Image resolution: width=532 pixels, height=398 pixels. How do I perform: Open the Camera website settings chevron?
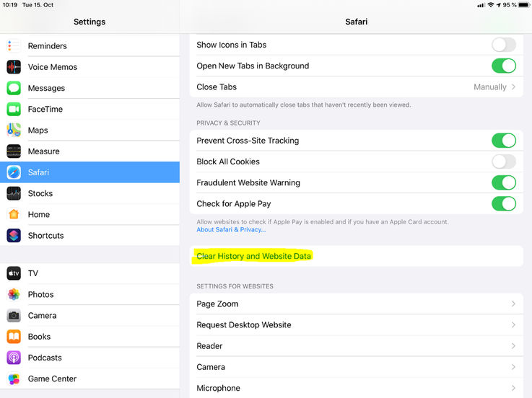click(513, 367)
